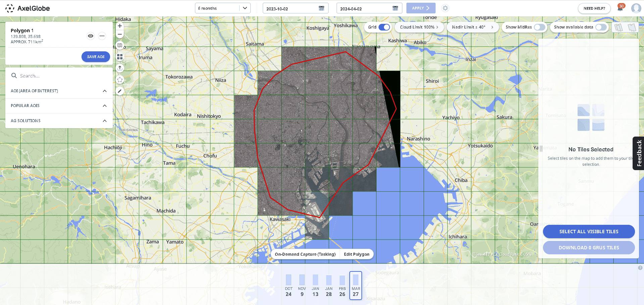The width and height of the screenshot is (644, 305).
Task: Open the start date calendar picker
Action: coord(321,8)
